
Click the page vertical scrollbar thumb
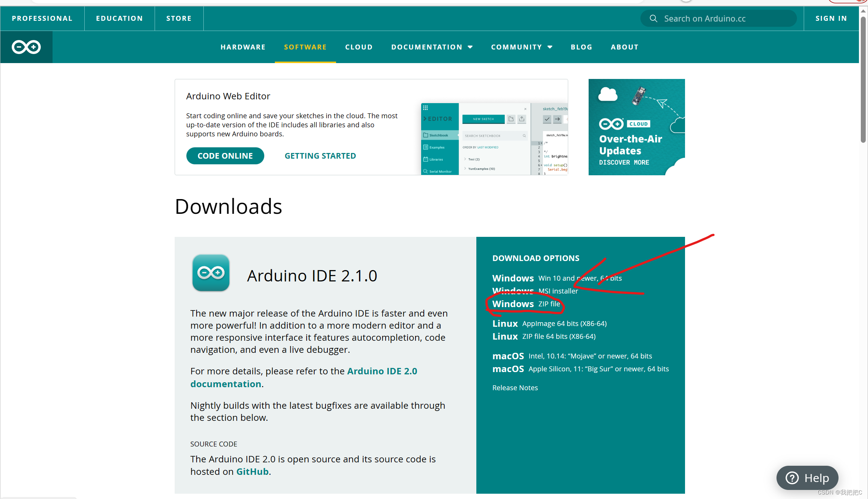[863, 79]
